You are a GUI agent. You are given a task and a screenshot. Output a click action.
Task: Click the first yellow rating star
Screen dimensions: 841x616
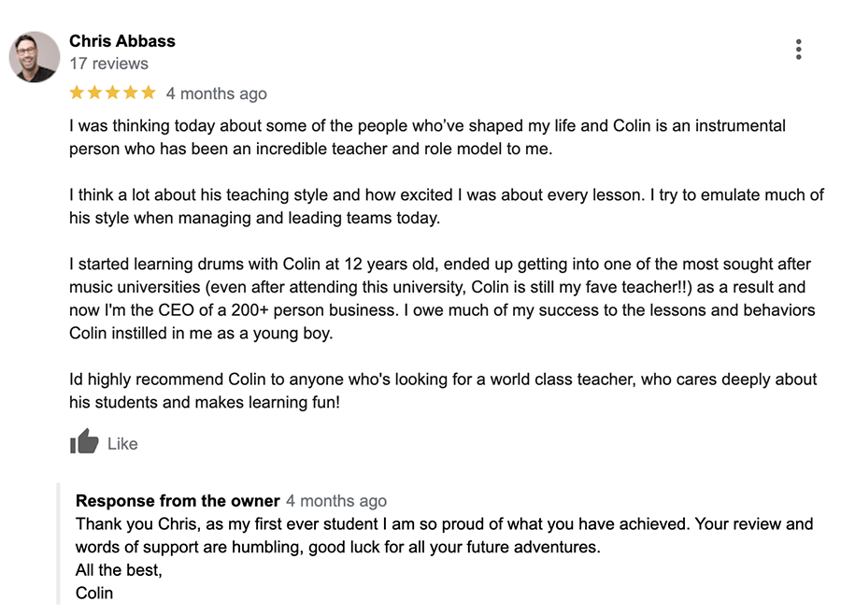tap(77, 93)
